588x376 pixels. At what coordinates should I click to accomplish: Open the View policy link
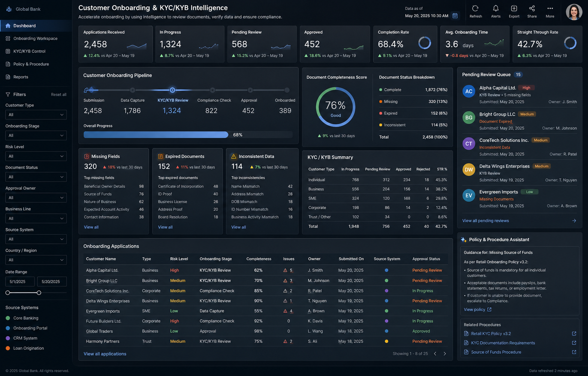(477, 310)
